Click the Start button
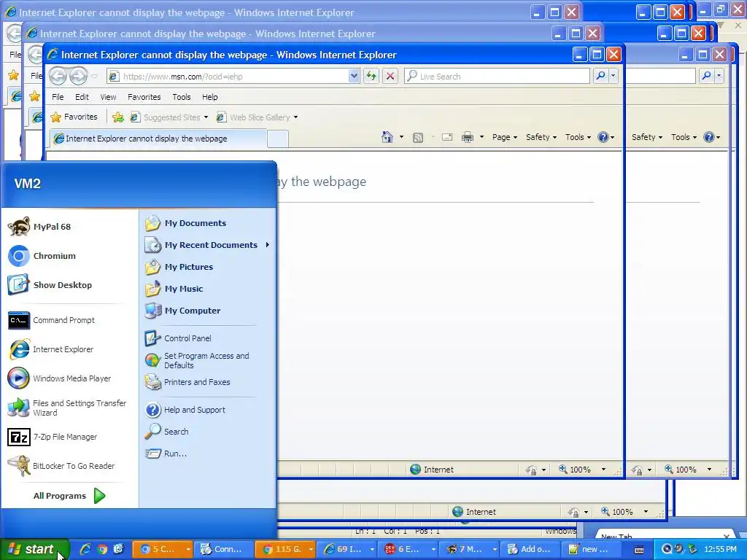 [x=34, y=549]
